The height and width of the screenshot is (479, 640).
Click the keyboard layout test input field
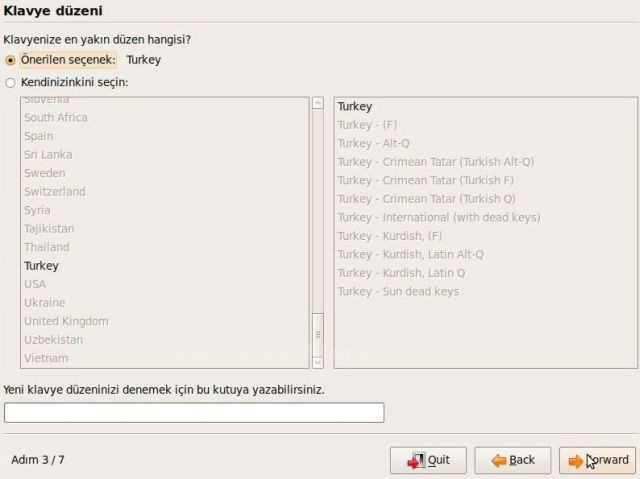194,412
